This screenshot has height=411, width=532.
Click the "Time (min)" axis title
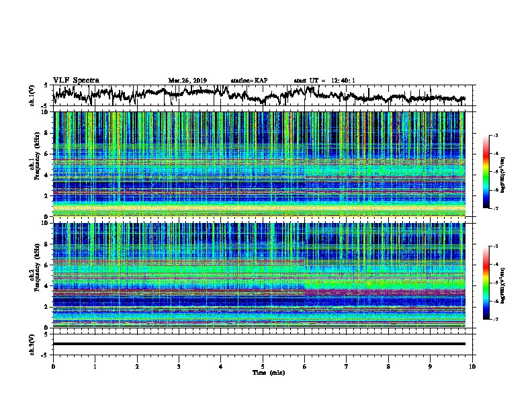click(x=269, y=373)
